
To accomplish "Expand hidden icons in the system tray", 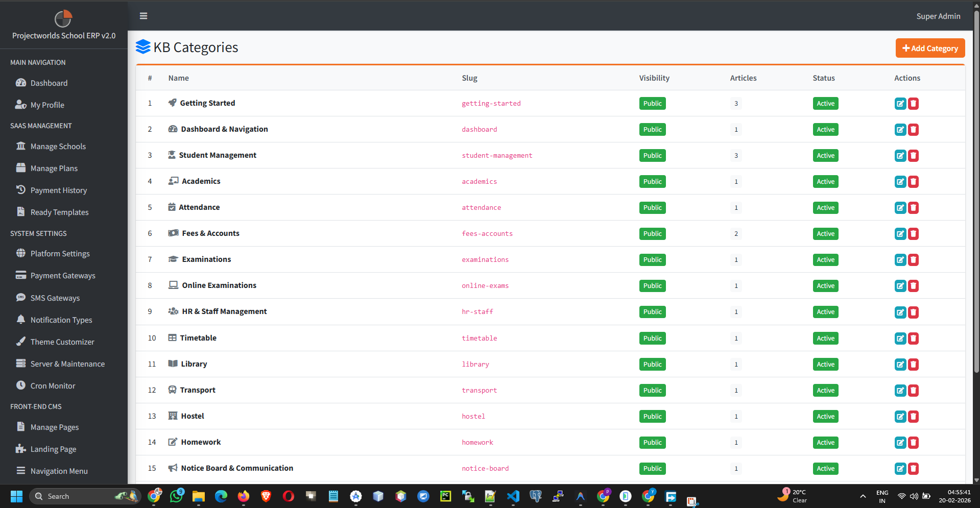I will pos(863,496).
